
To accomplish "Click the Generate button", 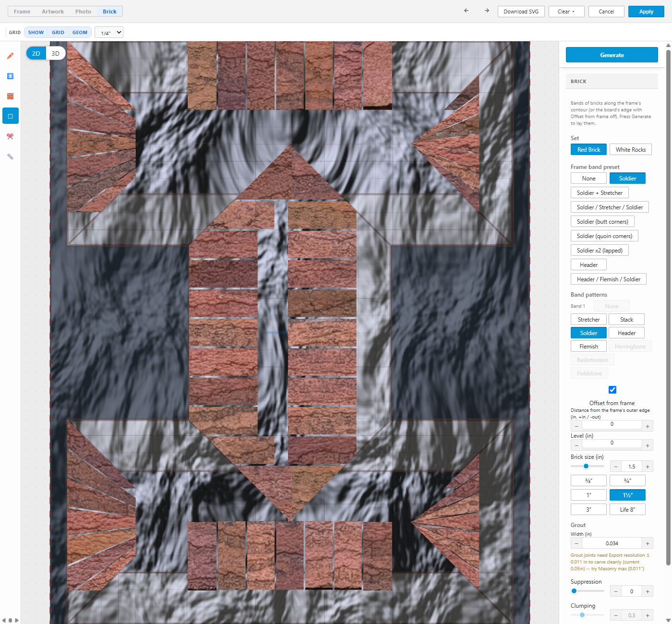I will [x=612, y=55].
